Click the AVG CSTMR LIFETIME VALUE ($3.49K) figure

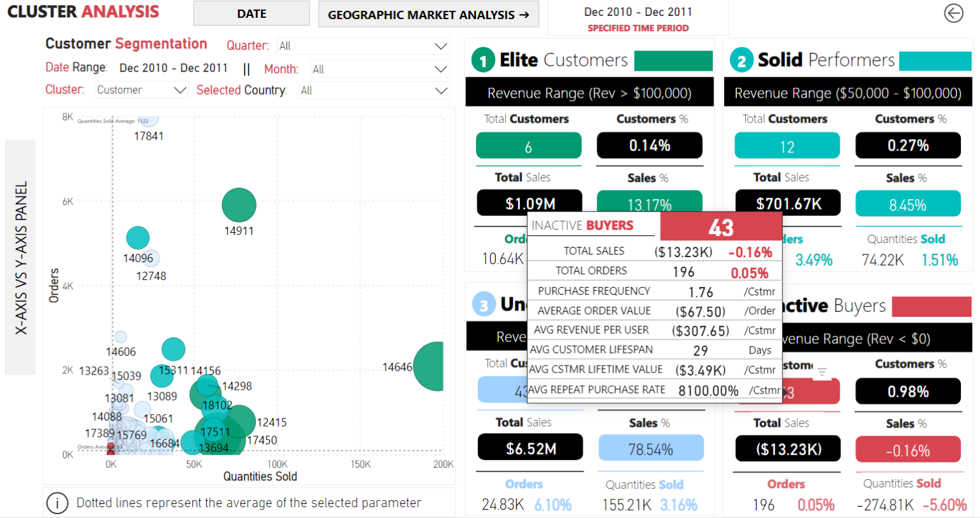(x=701, y=370)
